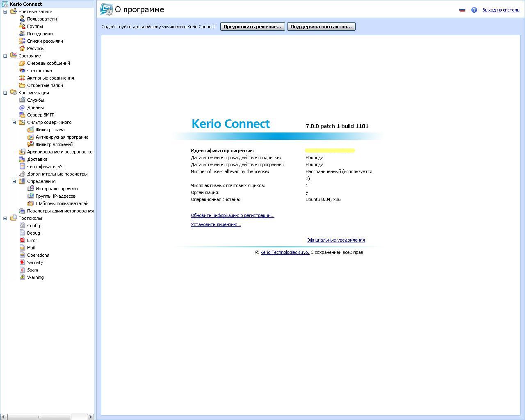Open the Debug log
The height and width of the screenshot is (420, 525).
(x=34, y=233)
